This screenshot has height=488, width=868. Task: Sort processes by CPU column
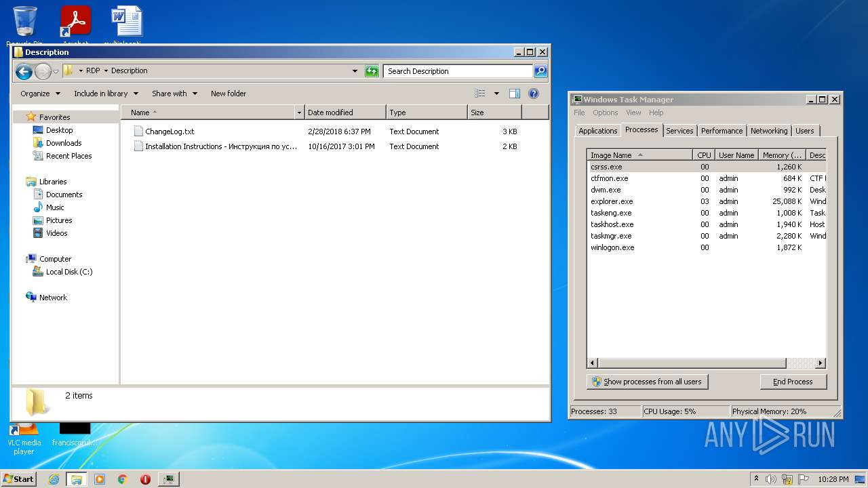pos(704,155)
